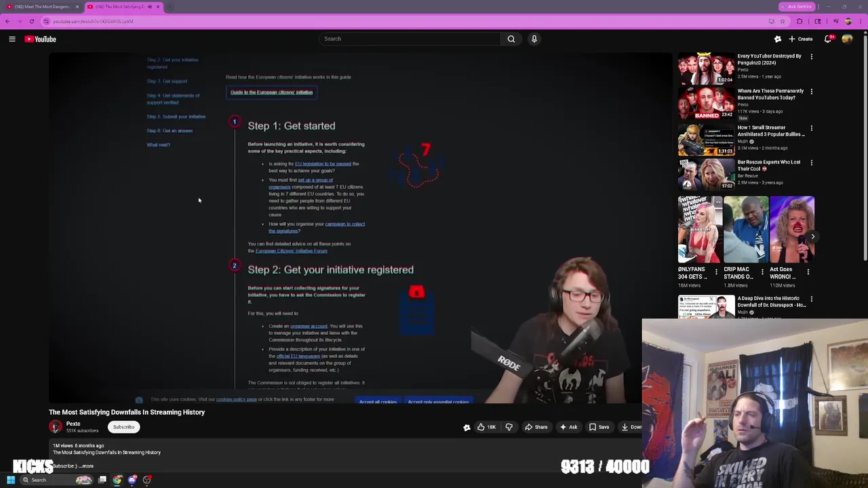The width and height of the screenshot is (868, 488).
Task: Open the Windows Start menu
Action: (11, 480)
